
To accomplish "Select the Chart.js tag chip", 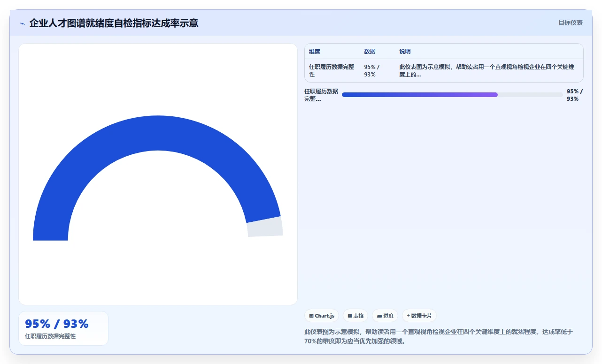I will click(x=322, y=316).
